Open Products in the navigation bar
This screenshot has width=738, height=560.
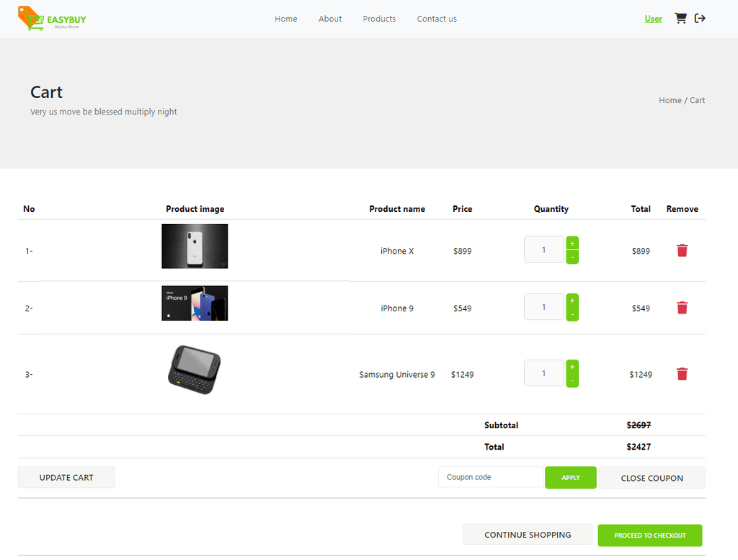379,19
